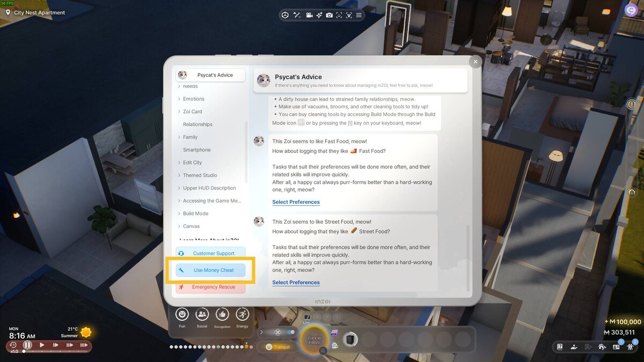Expand the Family topic
This screenshot has width=644, height=362.
pos(179,137)
